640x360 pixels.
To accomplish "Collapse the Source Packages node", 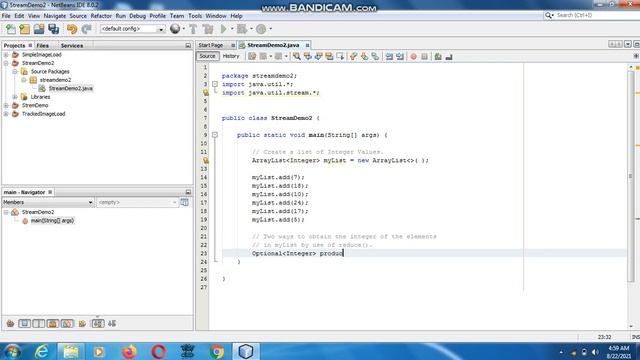I will point(15,71).
